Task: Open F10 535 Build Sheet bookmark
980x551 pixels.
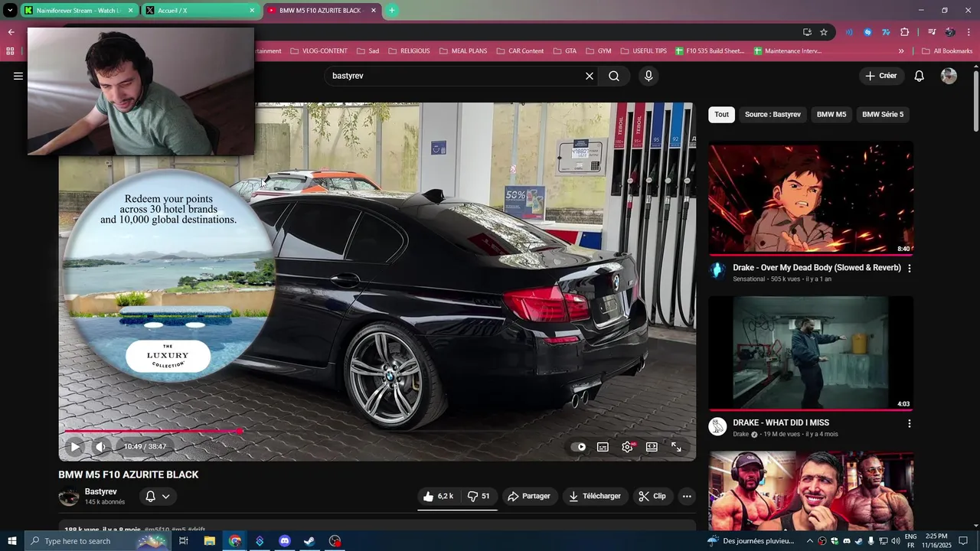Action: [710, 51]
